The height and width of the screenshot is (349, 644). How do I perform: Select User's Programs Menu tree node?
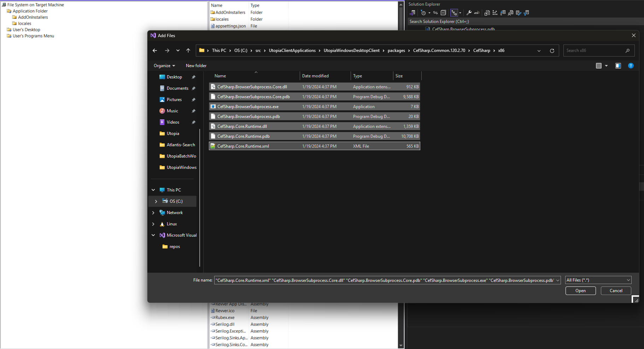33,36
